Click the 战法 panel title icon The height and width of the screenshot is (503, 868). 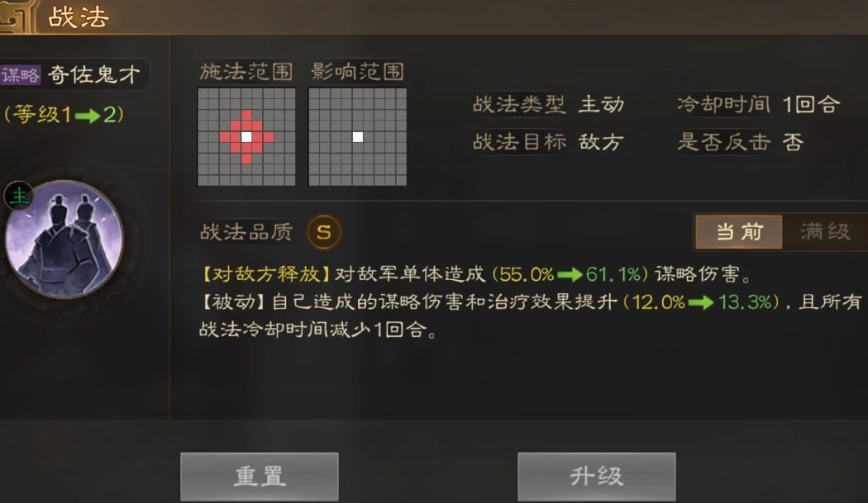(x=17, y=17)
